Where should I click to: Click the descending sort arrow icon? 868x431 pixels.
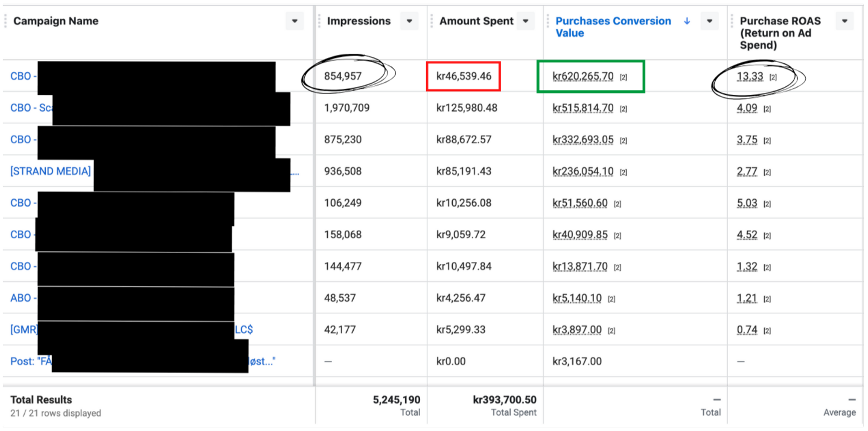click(x=687, y=21)
